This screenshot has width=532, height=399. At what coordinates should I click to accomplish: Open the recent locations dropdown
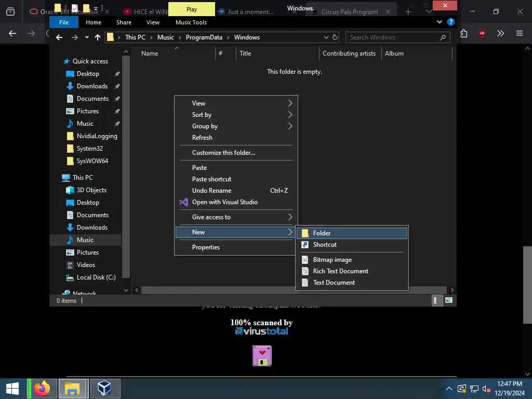[x=87, y=37]
